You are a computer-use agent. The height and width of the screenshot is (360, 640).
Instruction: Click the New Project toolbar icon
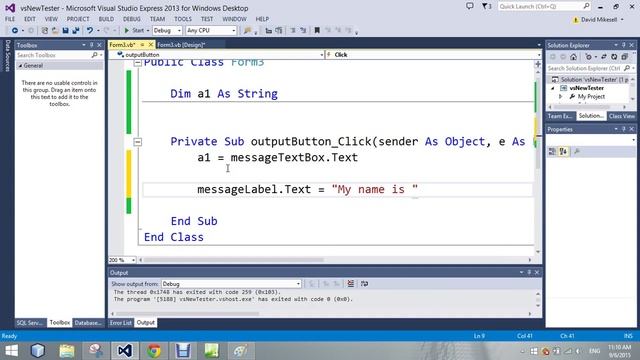pos(44,31)
